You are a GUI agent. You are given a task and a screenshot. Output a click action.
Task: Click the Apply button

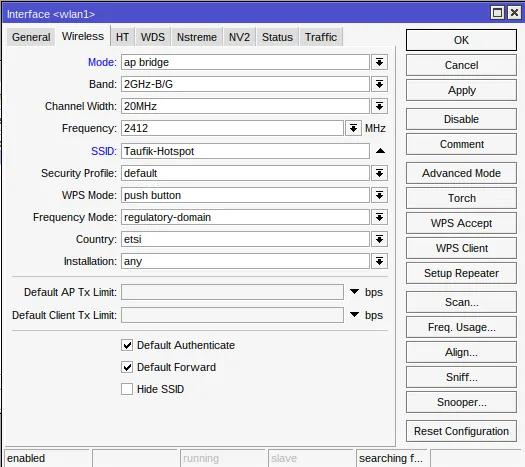pos(461,90)
